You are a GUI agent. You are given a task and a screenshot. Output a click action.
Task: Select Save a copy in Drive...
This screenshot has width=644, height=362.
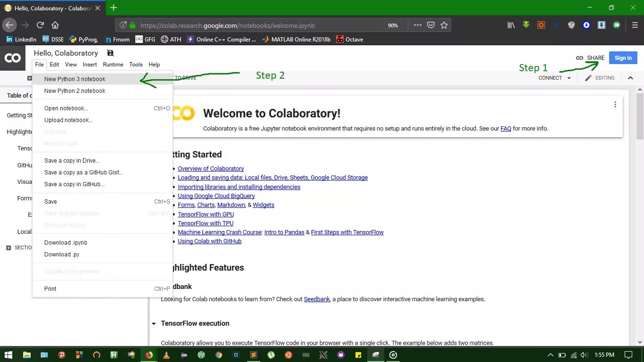103,161
